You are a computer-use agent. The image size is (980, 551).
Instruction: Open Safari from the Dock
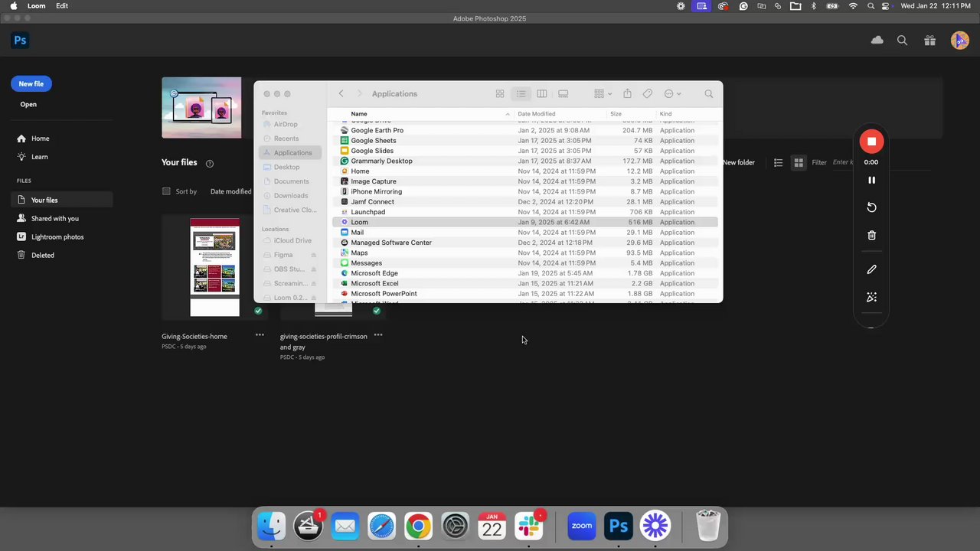(x=381, y=526)
